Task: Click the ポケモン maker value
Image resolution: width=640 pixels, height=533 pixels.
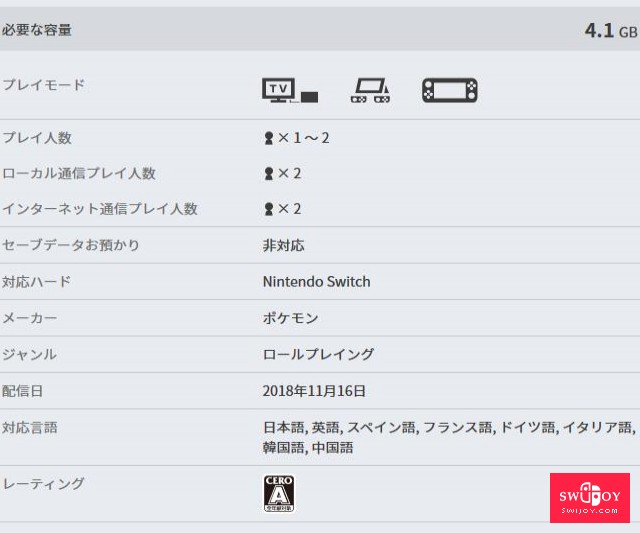Action: coord(291,318)
